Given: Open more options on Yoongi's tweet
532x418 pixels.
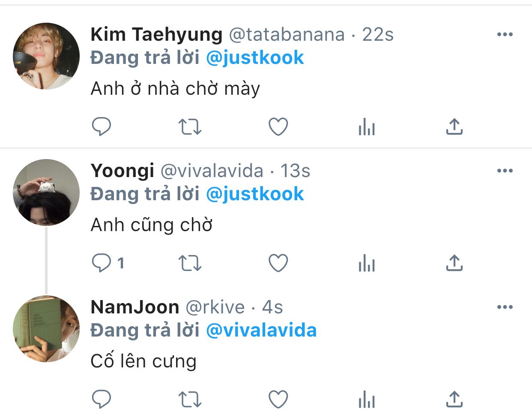Looking at the screenshot, I should (x=505, y=171).
